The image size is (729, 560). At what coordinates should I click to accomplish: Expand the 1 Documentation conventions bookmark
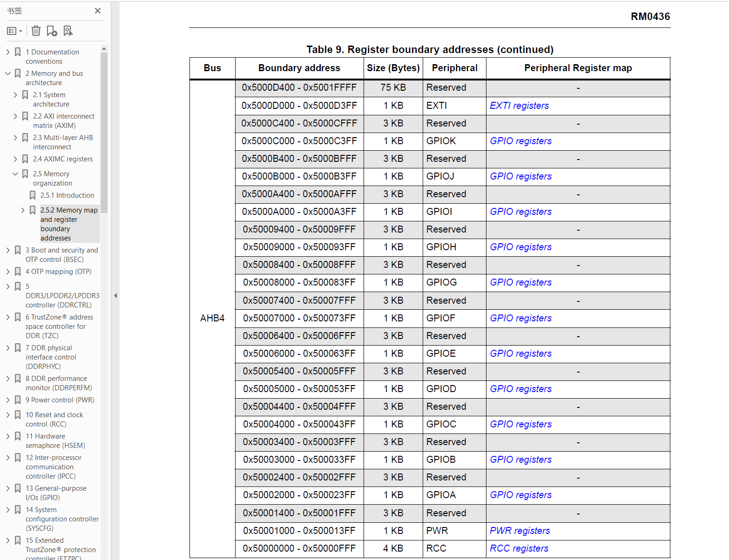8,52
